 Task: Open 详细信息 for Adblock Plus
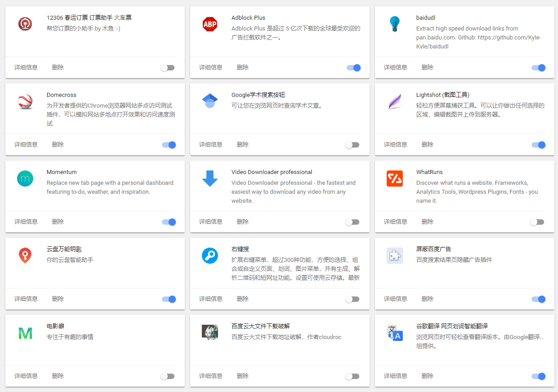pos(211,67)
